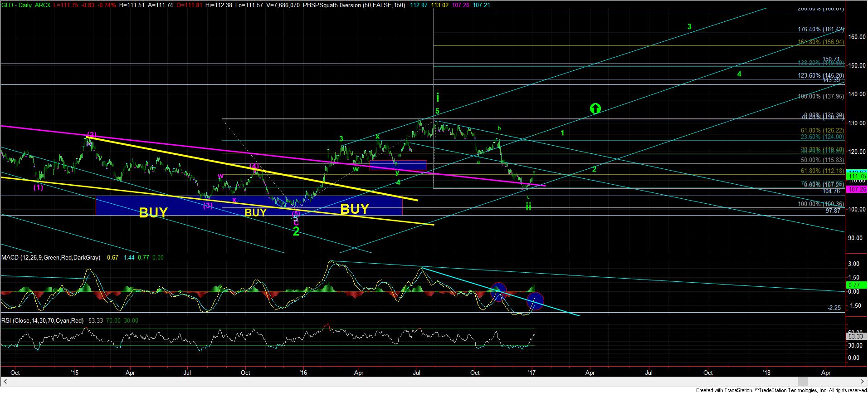Select the large green wave '2' under 'c'
The height and width of the screenshot is (393, 868).
tap(296, 232)
